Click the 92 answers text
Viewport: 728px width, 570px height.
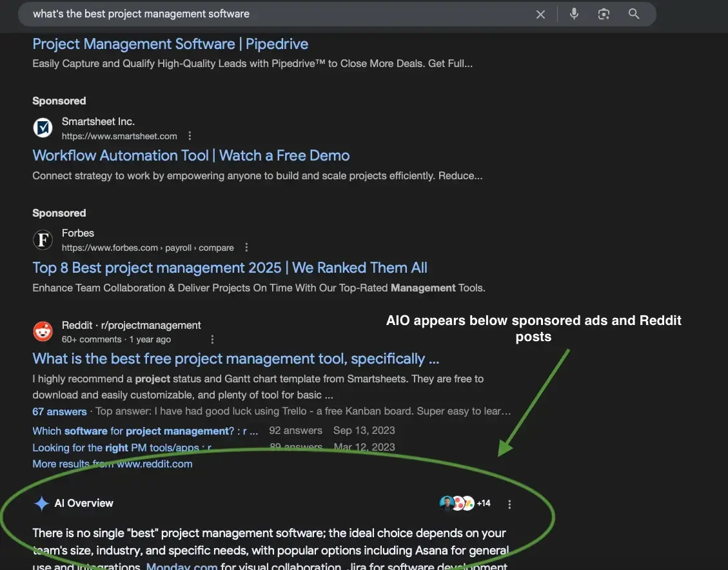coord(296,431)
